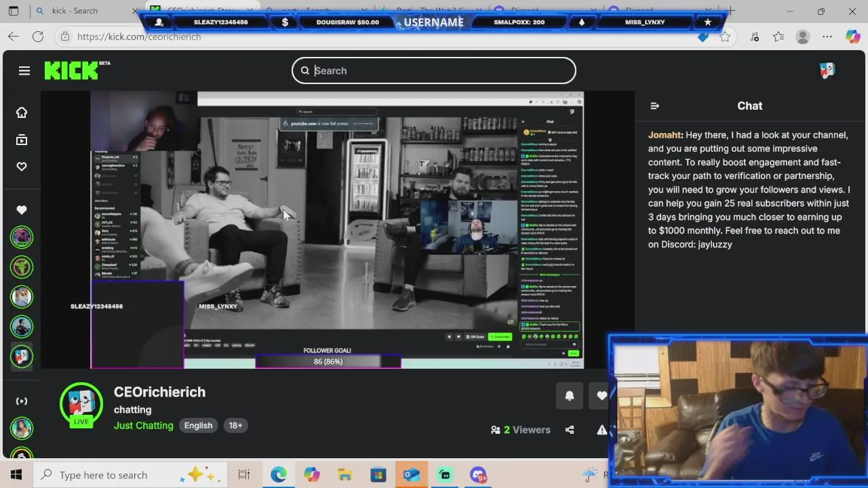Collapse the chat panel with the toggle icon
This screenshot has height=488, width=868.
pos(654,106)
